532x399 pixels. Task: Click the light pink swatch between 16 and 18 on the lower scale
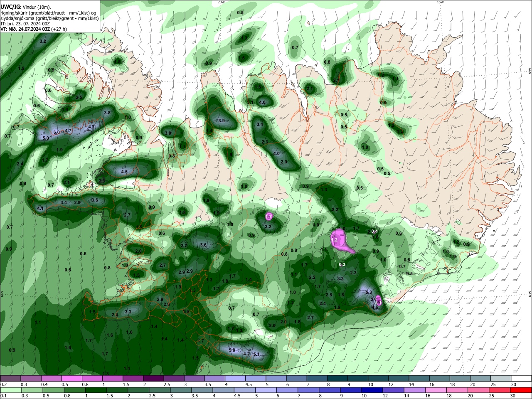[x=436, y=390]
